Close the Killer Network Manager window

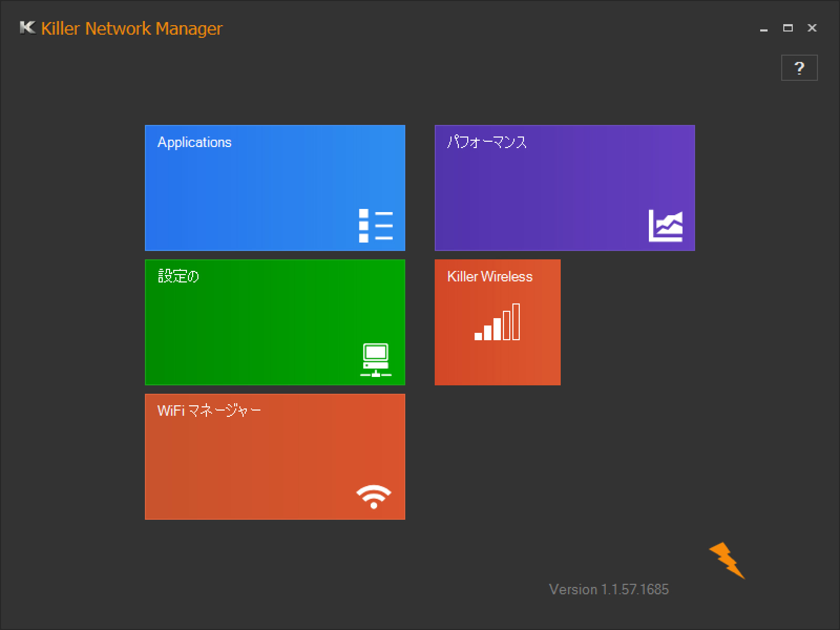(x=812, y=28)
